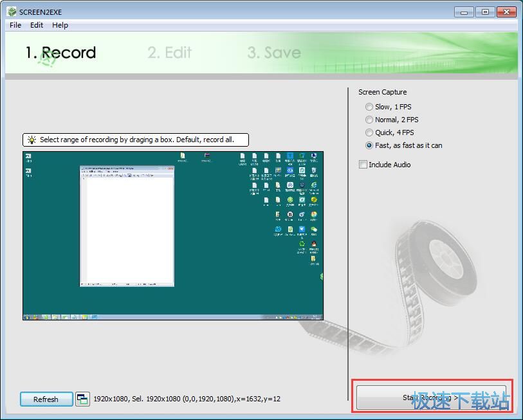The width and height of the screenshot is (523, 420).
Task: Click the Start orb in the preview taskbar
Action: 27,316
